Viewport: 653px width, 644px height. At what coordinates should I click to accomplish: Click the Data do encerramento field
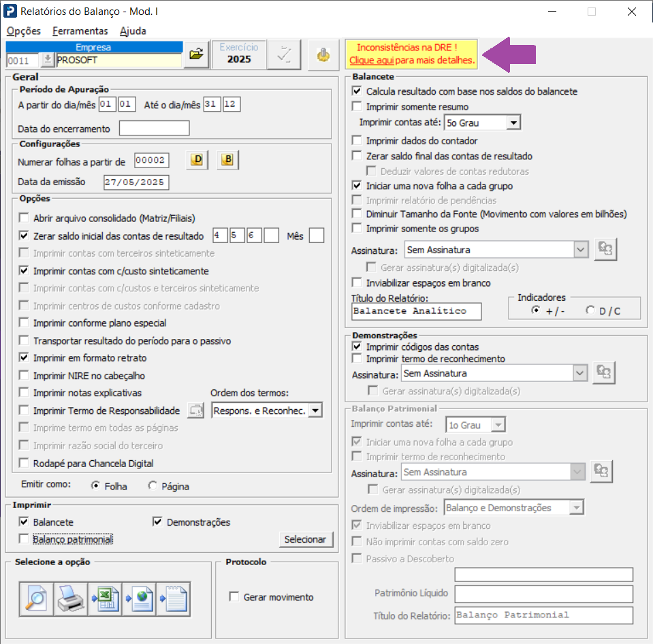(x=154, y=128)
